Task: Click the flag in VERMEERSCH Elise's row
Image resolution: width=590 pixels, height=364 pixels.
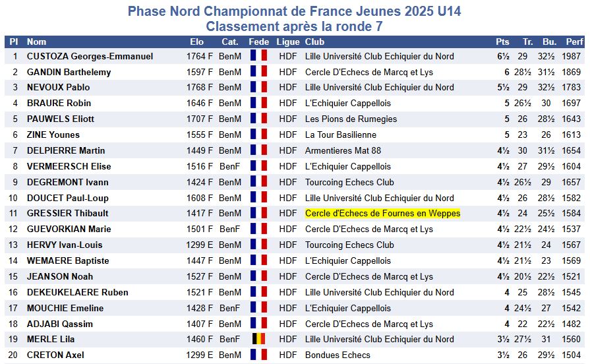Action: pos(258,166)
